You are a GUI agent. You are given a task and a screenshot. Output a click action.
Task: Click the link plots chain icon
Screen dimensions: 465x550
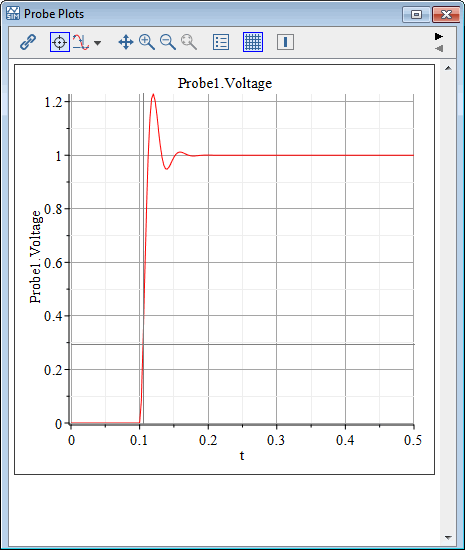coord(28,42)
